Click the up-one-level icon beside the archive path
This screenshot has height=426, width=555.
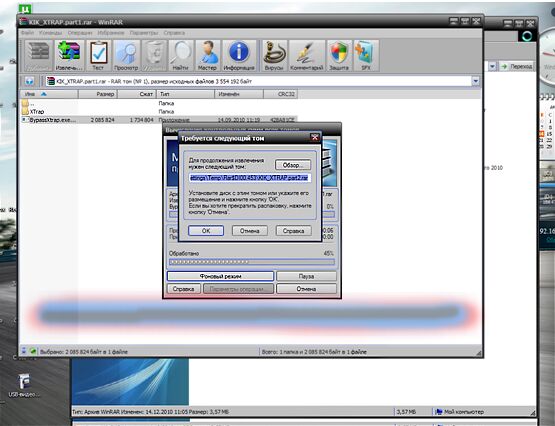[x=29, y=81]
